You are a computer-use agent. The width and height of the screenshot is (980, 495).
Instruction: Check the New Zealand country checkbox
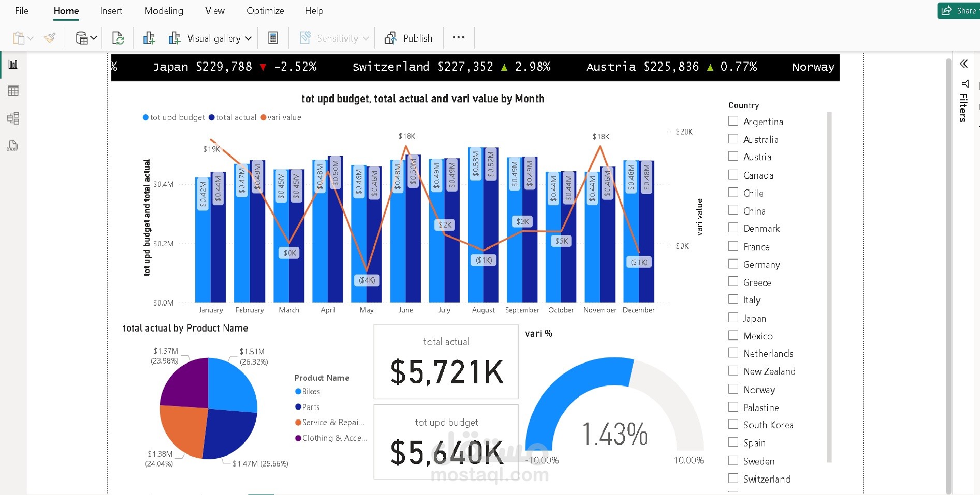(x=733, y=371)
